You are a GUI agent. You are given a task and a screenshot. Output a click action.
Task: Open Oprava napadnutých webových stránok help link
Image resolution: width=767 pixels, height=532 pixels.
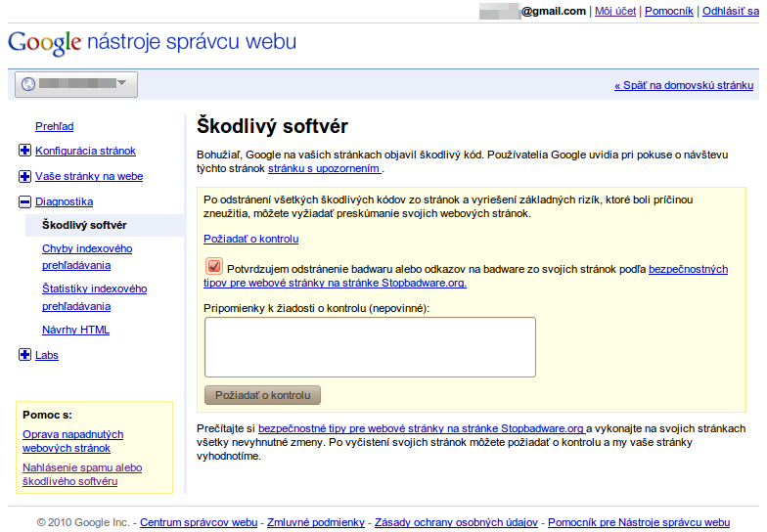(x=72, y=441)
